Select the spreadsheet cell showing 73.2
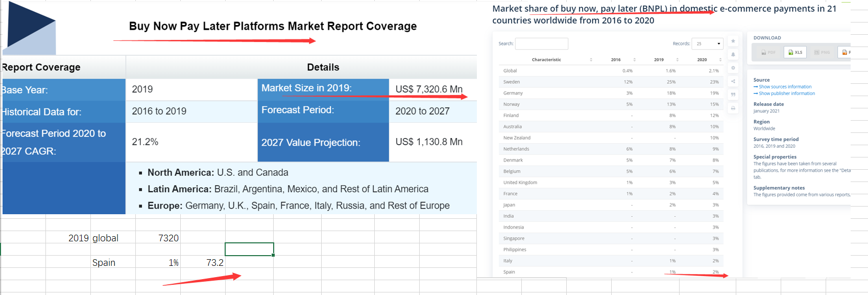 point(203,262)
